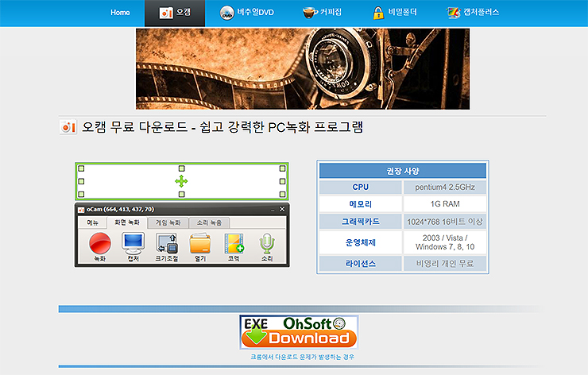Click the 메모리 label cell
The image size is (588, 375).
[361, 204]
